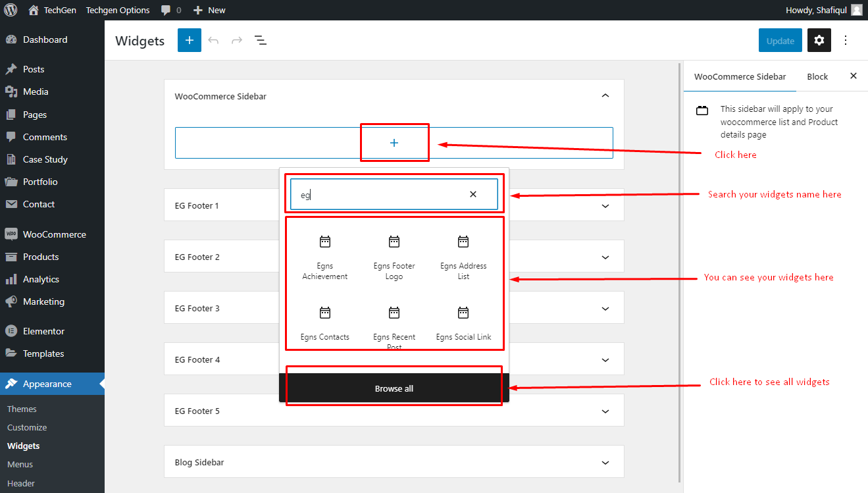Switch to the Block tab
Image resolution: width=868 pixels, height=493 pixels.
point(817,76)
